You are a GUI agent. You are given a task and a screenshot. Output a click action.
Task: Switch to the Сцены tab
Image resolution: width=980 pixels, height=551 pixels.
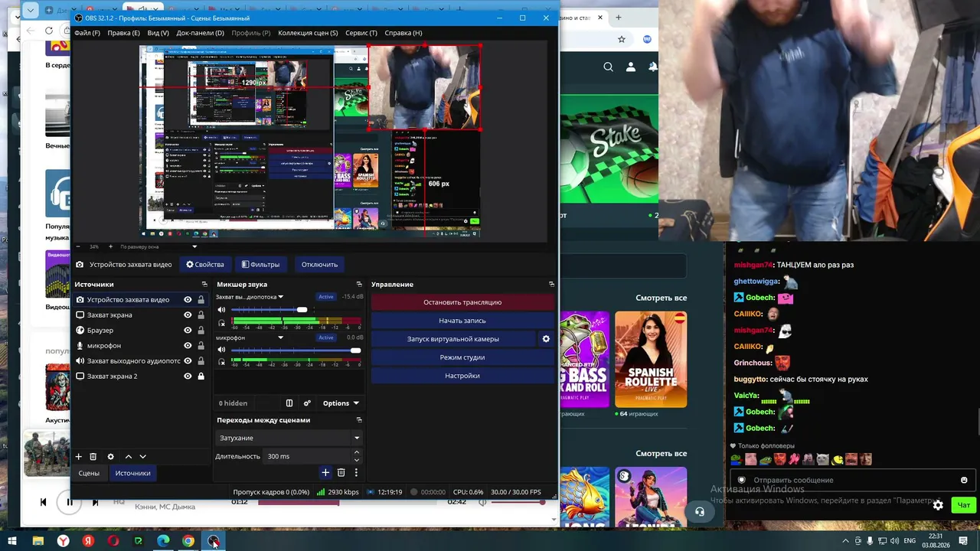tap(89, 473)
